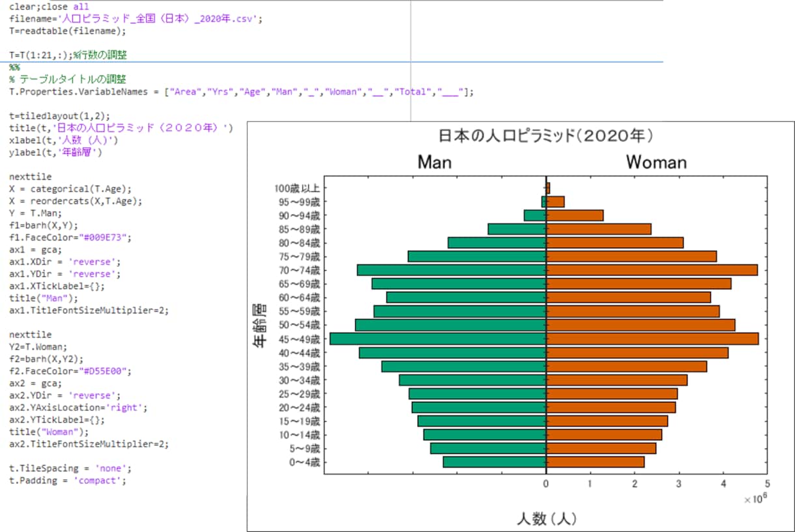795x532 pixels.
Task: Click the "X = reordercats(X,T.Age);" line
Action: click(76, 201)
